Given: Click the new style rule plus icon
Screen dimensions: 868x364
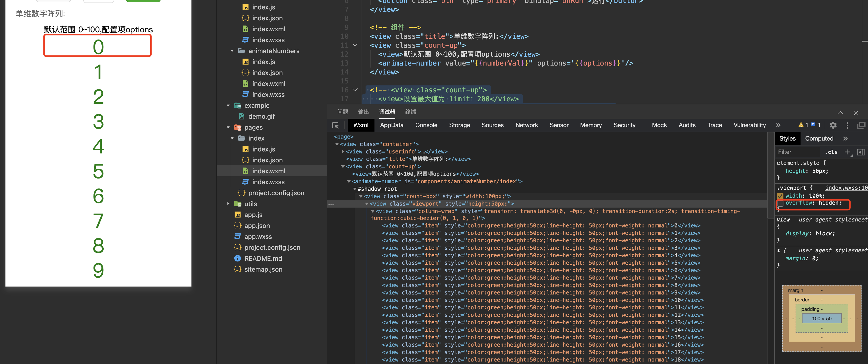Looking at the screenshot, I should (x=847, y=152).
